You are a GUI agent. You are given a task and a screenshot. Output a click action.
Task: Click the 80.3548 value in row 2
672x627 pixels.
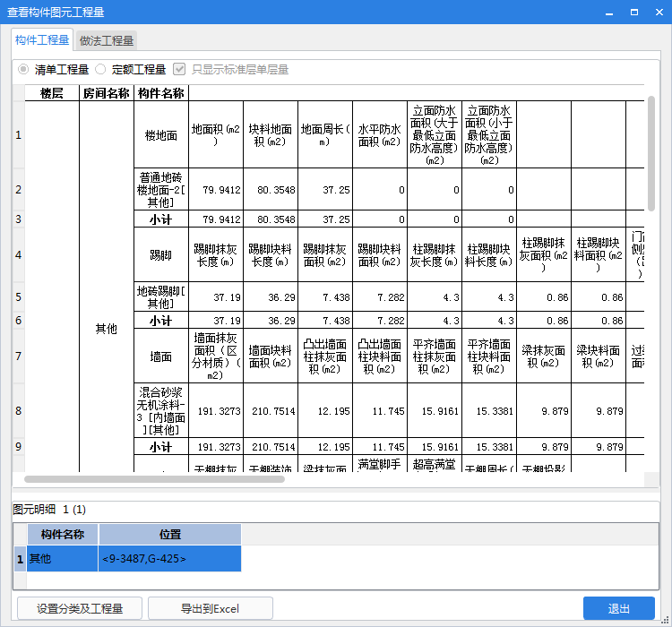271,189
